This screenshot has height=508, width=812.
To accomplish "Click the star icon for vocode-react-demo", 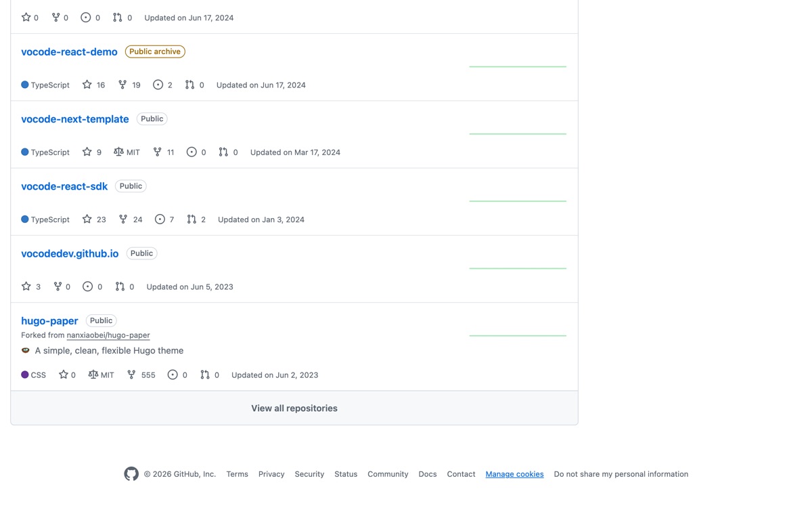I will pos(87,85).
